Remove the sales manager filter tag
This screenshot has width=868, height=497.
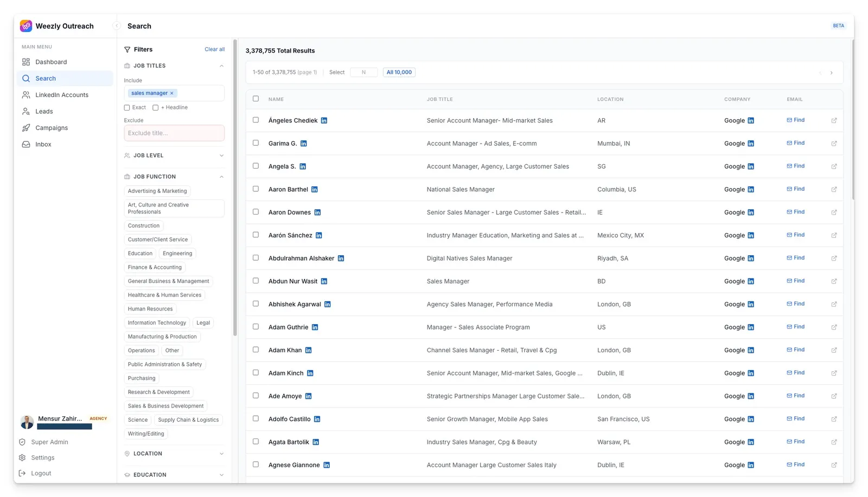point(172,93)
